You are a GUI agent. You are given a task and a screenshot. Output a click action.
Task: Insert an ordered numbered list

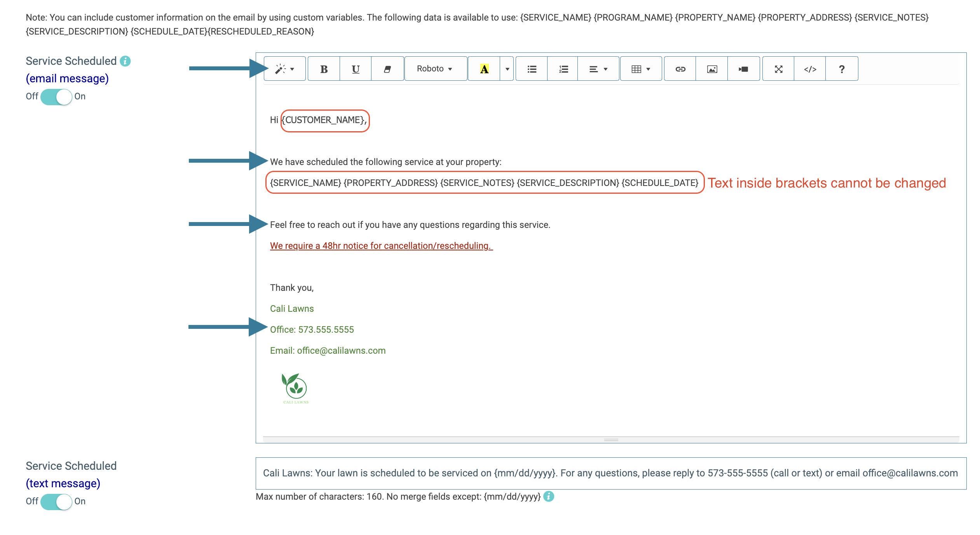point(563,69)
